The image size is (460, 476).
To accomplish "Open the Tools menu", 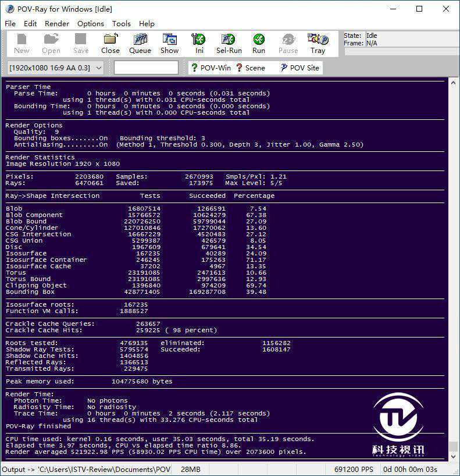I will click(x=122, y=24).
